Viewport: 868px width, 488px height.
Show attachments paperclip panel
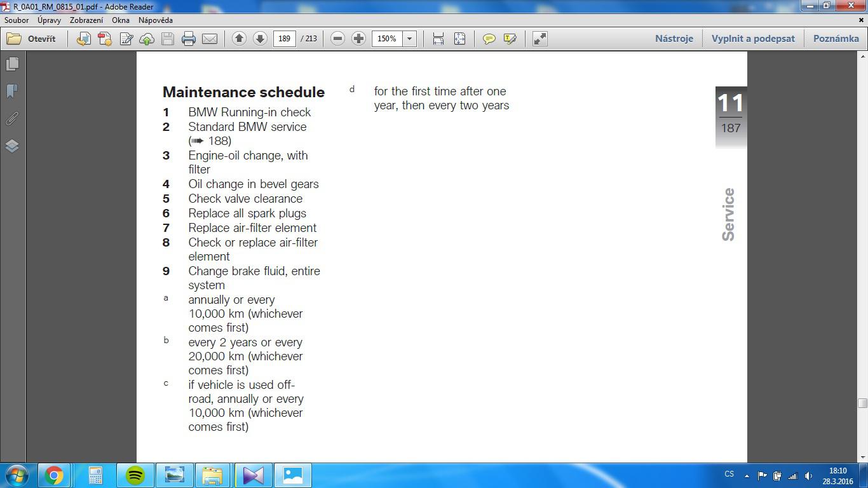point(12,119)
